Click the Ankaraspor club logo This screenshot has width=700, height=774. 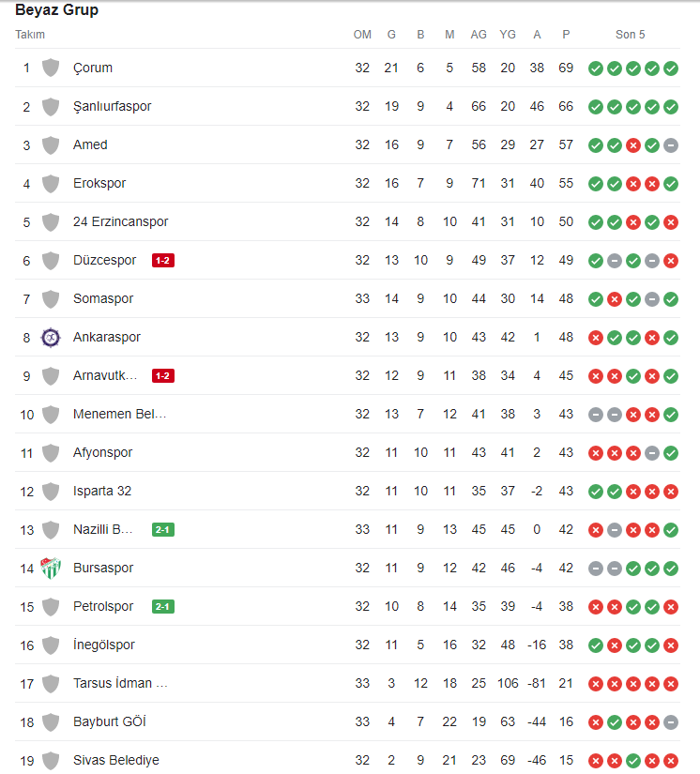[51, 338]
